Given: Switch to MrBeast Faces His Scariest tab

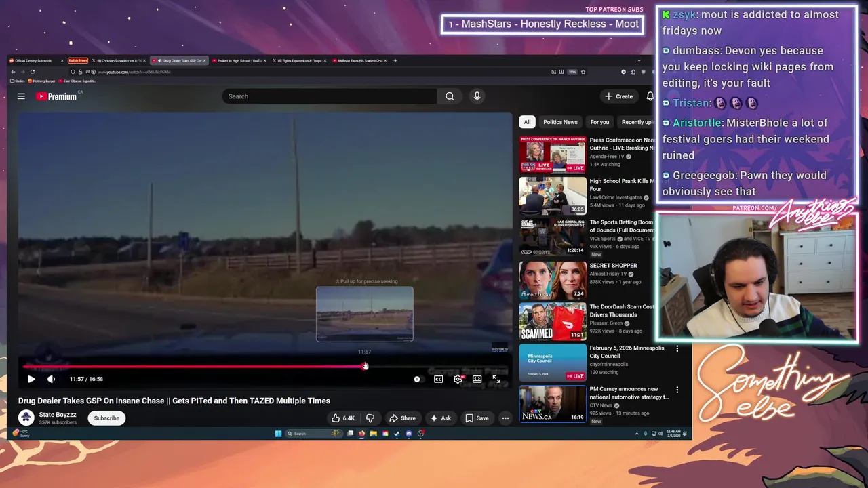Looking at the screenshot, I should pyautogui.click(x=359, y=60).
